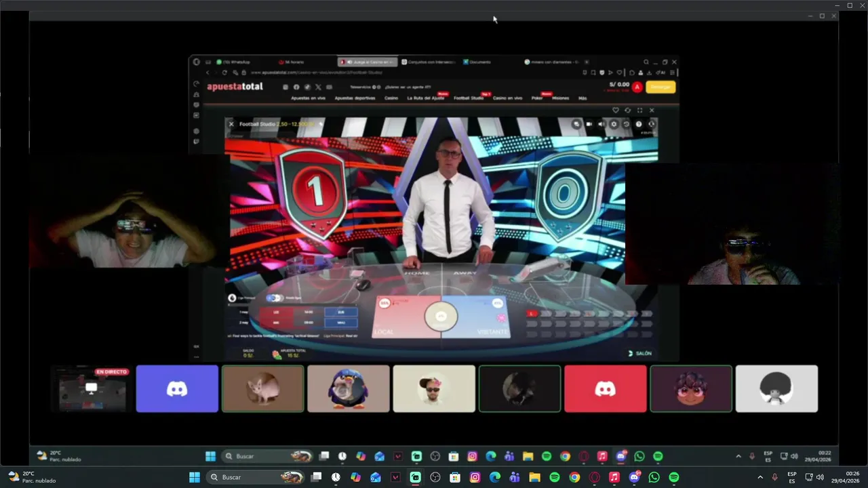Image resolution: width=868 pixels, height=488 pixels.
Task: Open the game history icon
Action: 626,124
